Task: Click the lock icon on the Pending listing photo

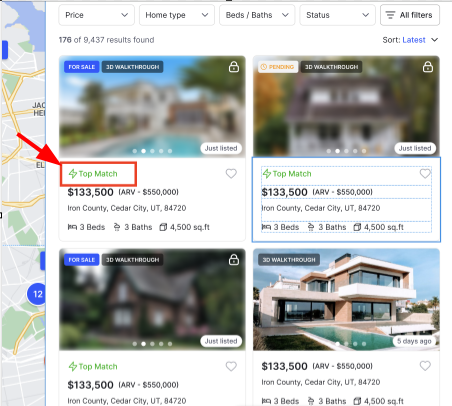Action: 428,67
